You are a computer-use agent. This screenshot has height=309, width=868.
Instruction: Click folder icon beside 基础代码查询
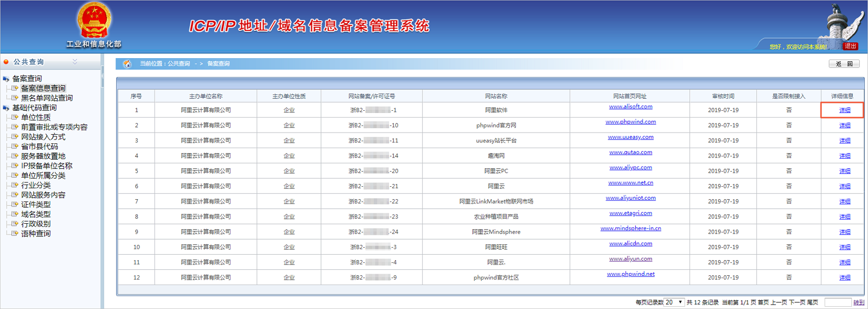pyautogui.click(x=6, y=108)
